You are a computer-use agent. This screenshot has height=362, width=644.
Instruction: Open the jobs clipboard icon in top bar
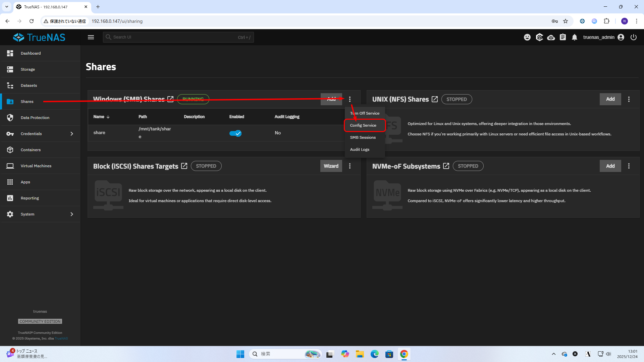[x=563, y=37]
